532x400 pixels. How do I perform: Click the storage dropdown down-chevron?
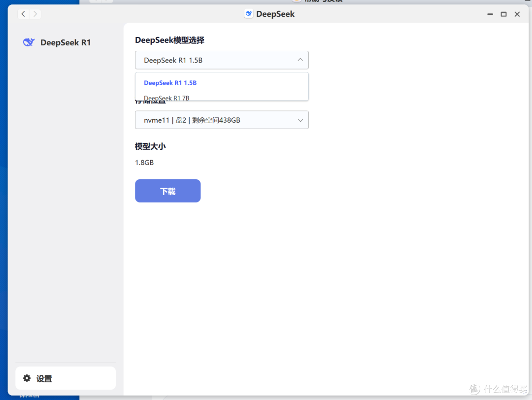(300, 120)
